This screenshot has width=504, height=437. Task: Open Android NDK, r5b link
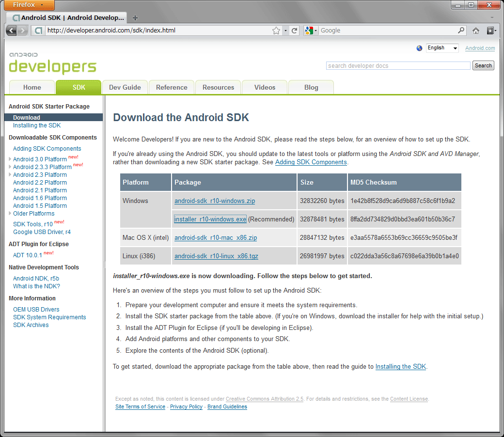(36, 278)
